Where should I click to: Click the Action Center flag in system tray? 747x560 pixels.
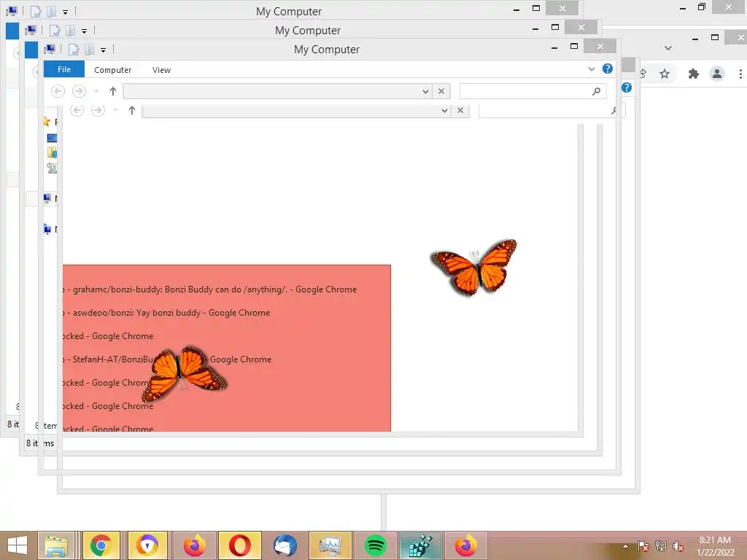[x=643, y=546]
